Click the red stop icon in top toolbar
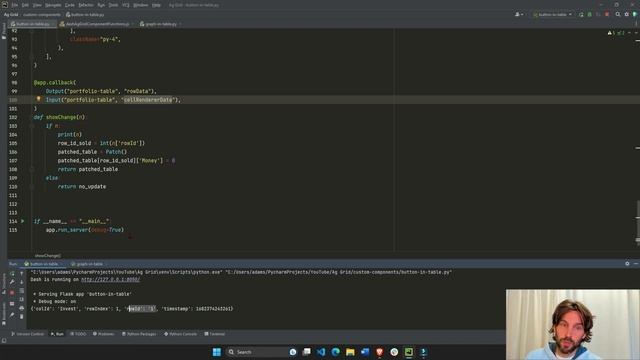 (607, 14)
